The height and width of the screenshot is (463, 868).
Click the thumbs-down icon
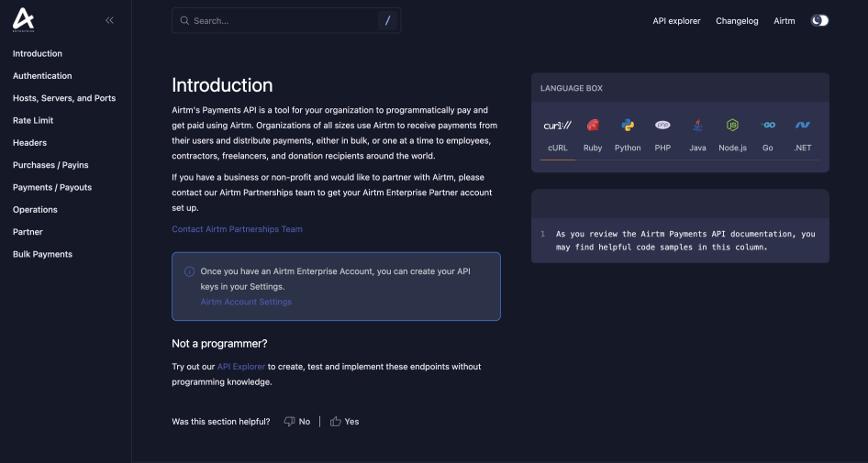point(289,422)
